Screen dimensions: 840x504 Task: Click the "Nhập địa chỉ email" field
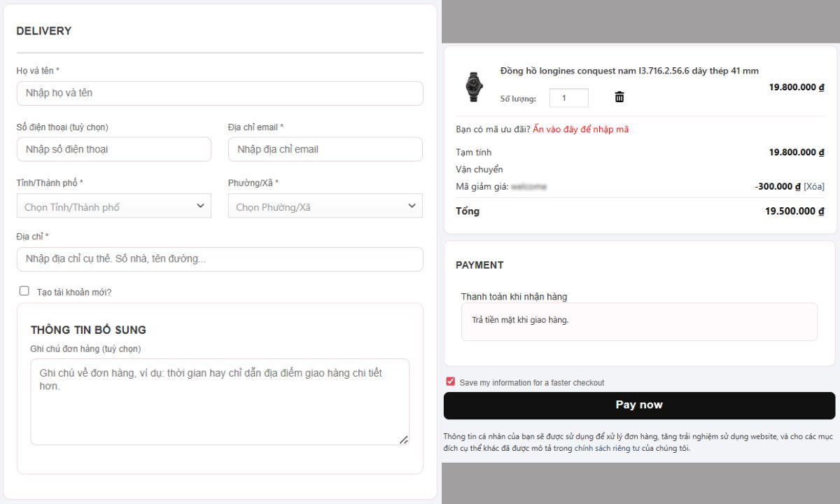pyautogui.click(x=325, y=149)
